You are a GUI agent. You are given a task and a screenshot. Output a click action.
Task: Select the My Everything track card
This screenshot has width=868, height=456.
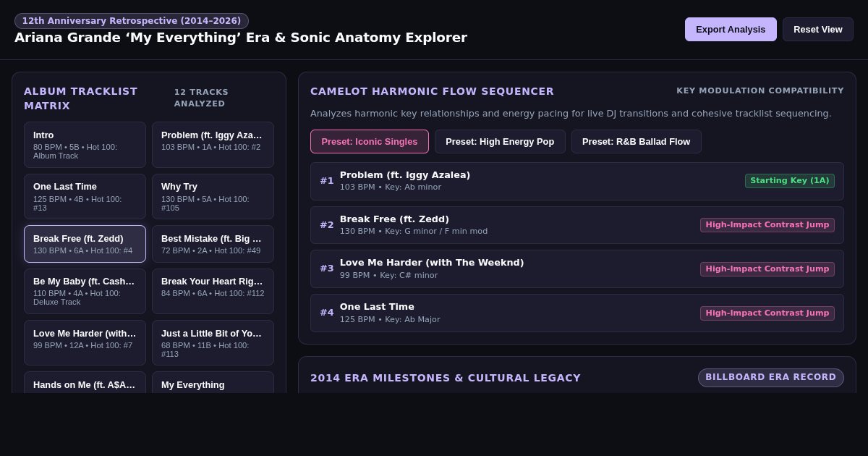(x=213, y=383)
